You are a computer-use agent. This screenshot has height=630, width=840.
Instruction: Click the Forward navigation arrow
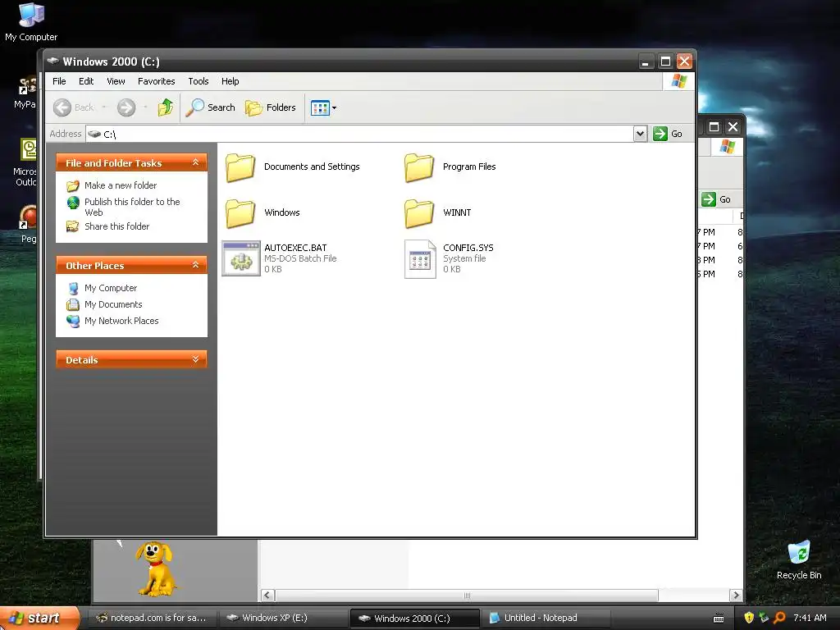click(126, 107)
